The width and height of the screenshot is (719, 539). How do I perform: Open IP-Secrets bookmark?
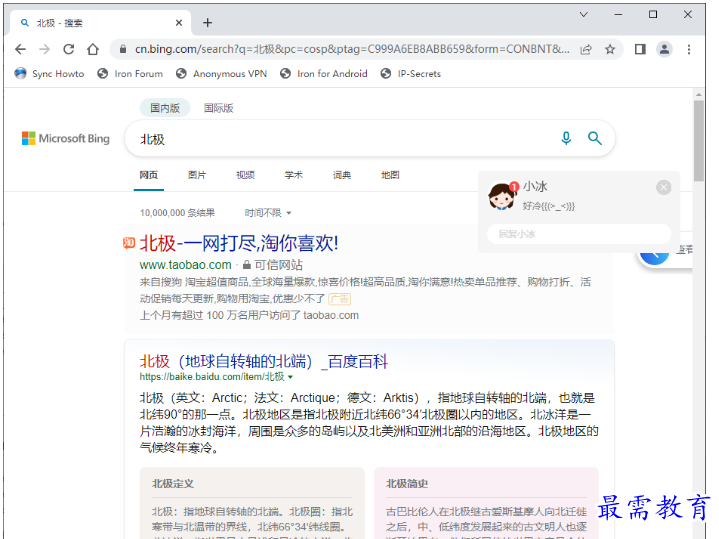[411, 73]
